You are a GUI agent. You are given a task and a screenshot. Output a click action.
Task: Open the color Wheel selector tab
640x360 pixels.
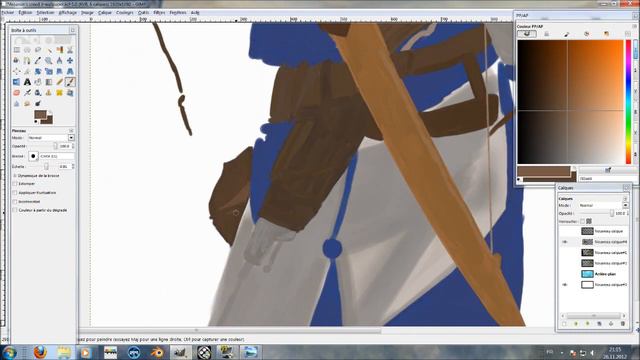[587, 34]
